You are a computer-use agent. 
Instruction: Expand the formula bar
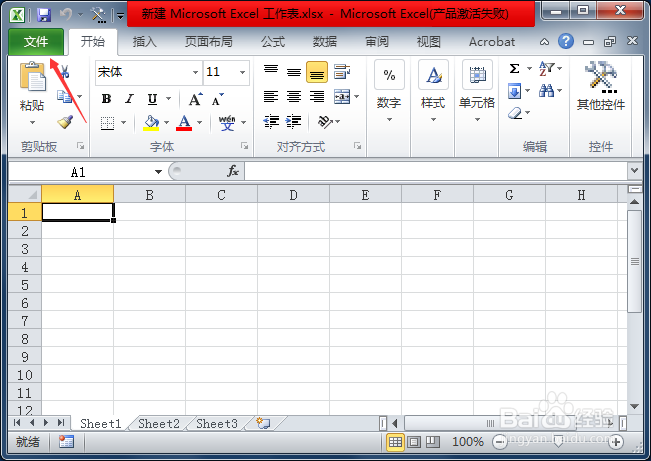pos(634,171)
